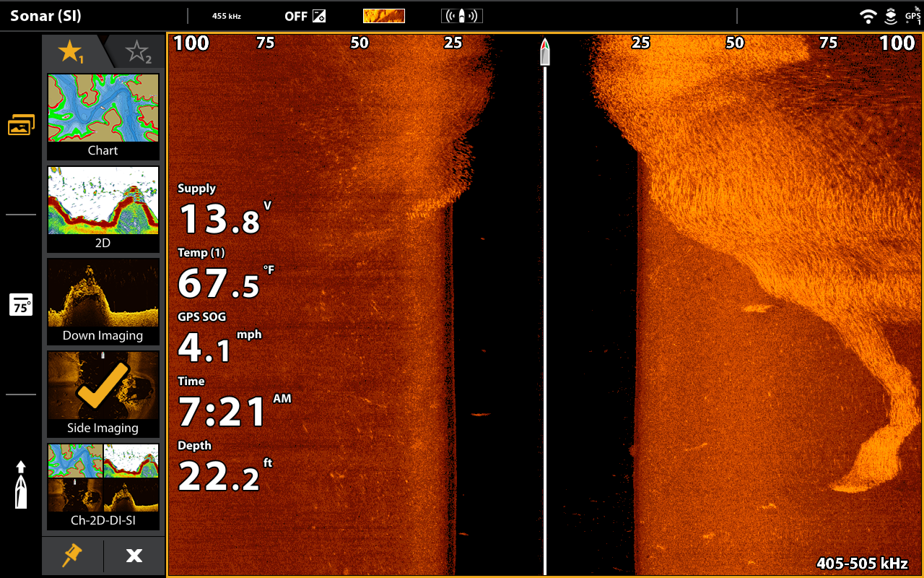Click the 75° temperature icon in sidebar
Screen dimensions: 924x578
[21, 305]
